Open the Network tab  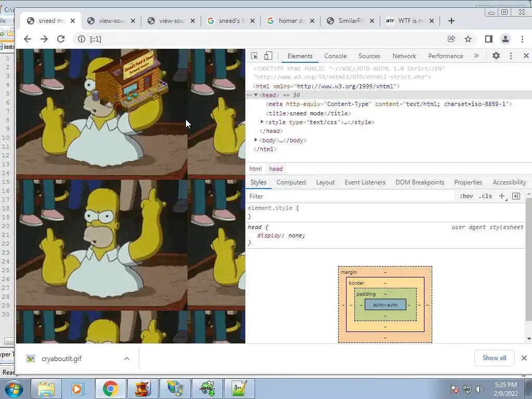[404, 56]
